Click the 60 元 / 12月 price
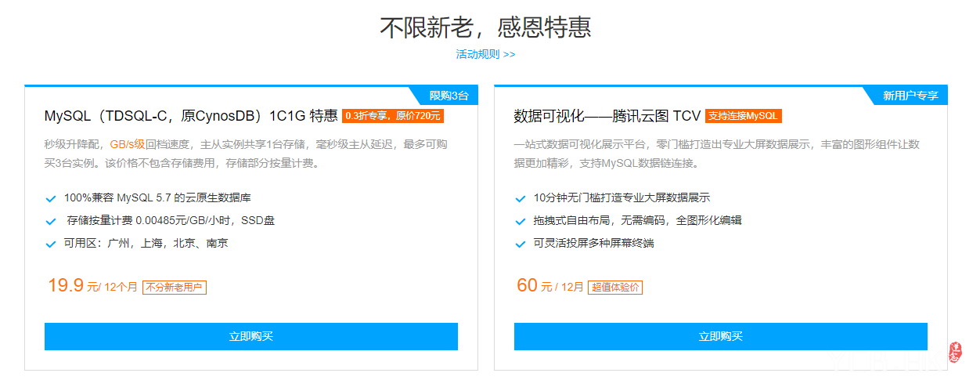The width and height of the screenshot is (980, 391). tap(550, 286)
